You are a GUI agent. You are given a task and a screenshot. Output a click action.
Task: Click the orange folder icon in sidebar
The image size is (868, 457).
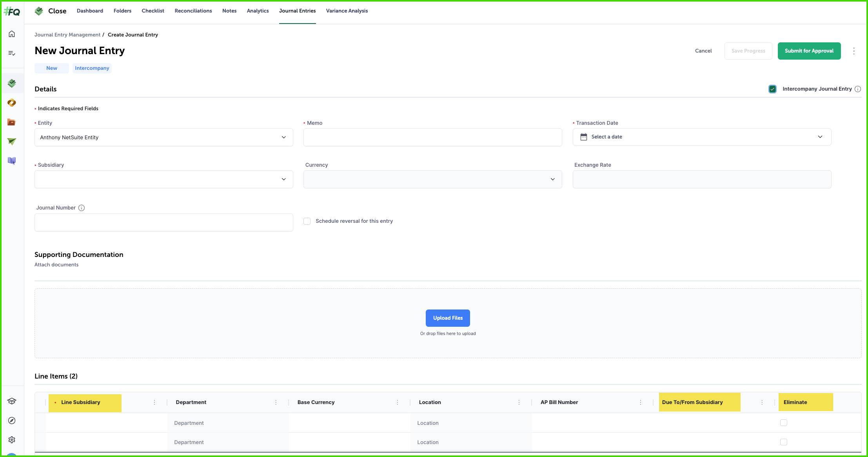point(12,122)
